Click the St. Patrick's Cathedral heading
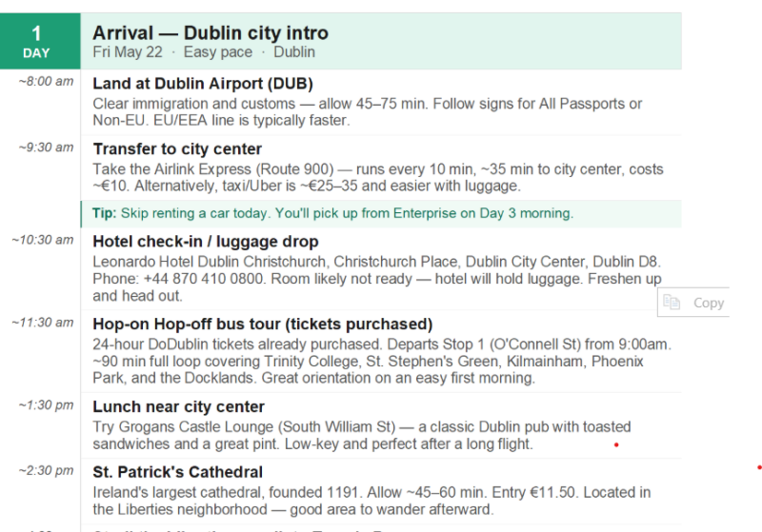The width and height of the screenshot is (762, 532). point(178,472)
